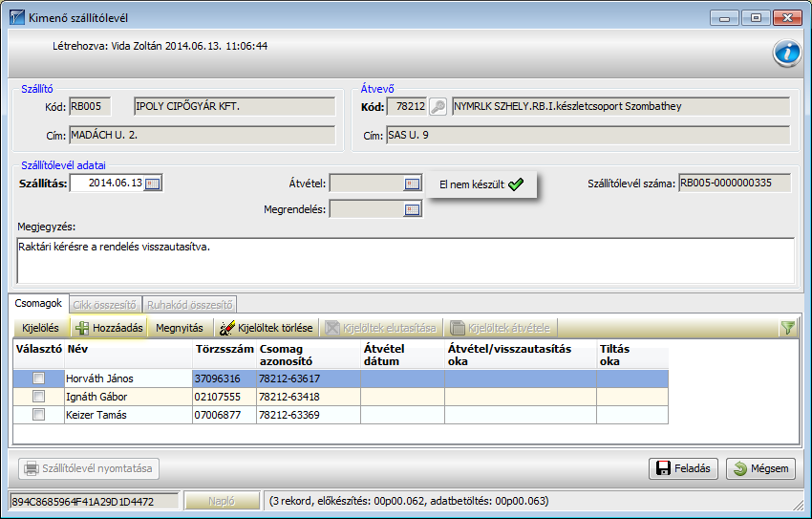The width and height of the screenshot is (812, 519).
Task: Click package ID 78212-63418
Action: coord(309,397)
